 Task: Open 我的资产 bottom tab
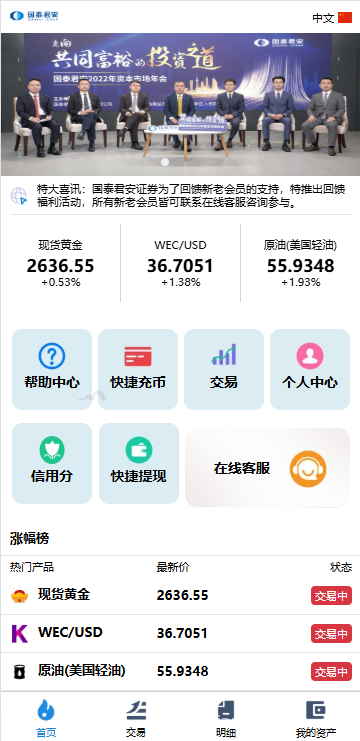pos(316,718)
